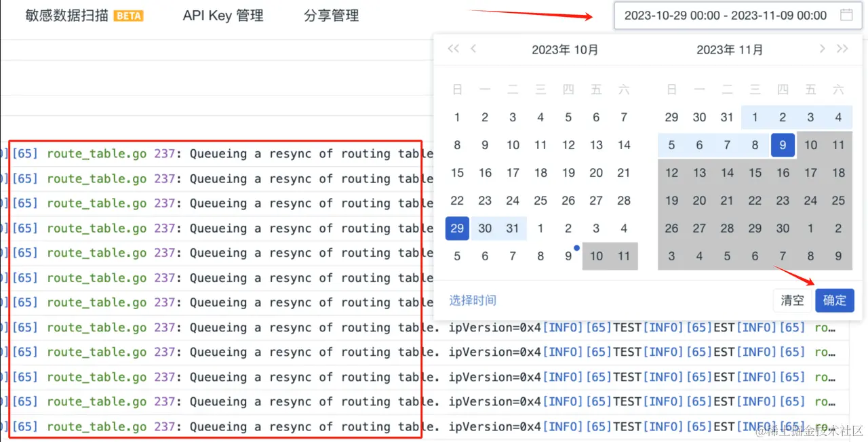Click October 8 in calendar

tap(457, 145)
